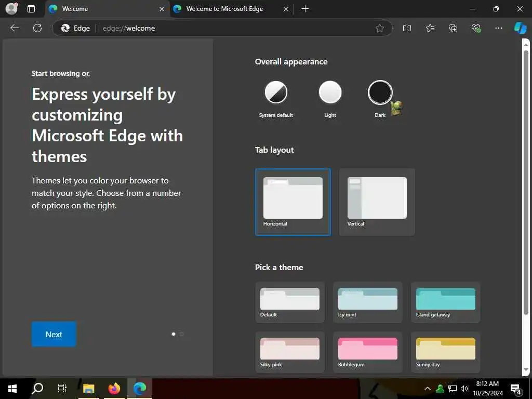Pick the Bubblegum theme
The width and height of the screenshot is (532, 399).
(368, 352)
